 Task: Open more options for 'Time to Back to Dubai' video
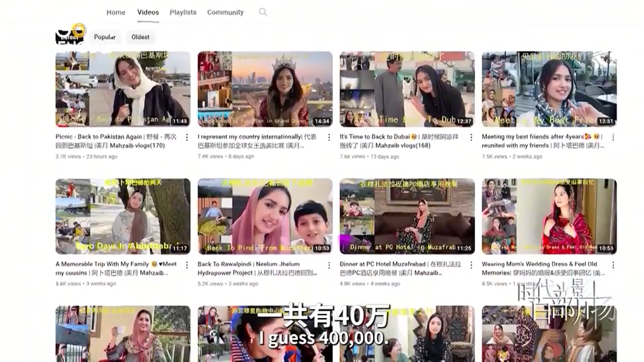click(x=471, y=137)
